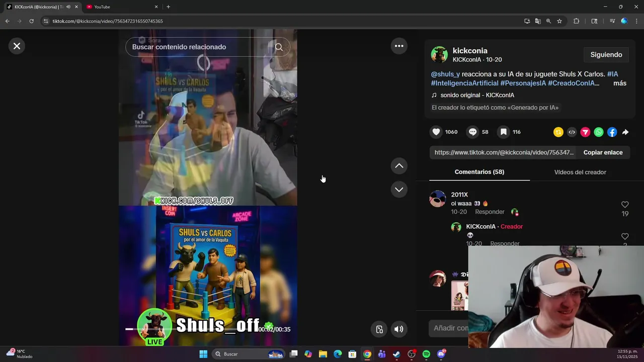Image resolution: width=644 pixels, height=362 pixels.
Task: Open Spotify from the taskbar
Action: tap(426, 354)
